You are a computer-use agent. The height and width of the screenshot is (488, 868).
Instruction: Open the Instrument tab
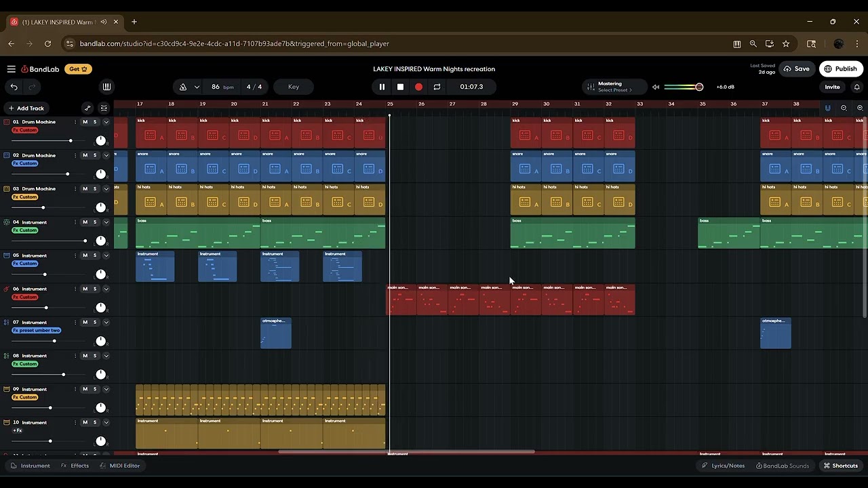[30, 466]
